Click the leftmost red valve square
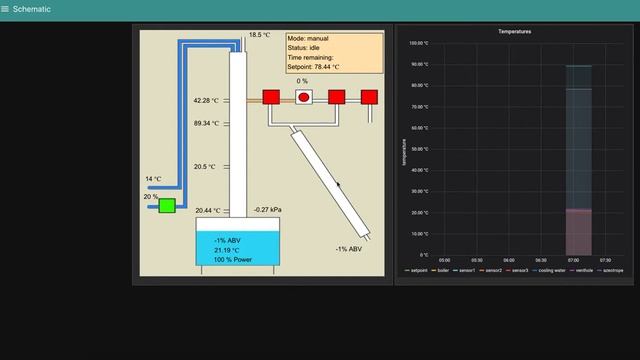 point(271,97)
